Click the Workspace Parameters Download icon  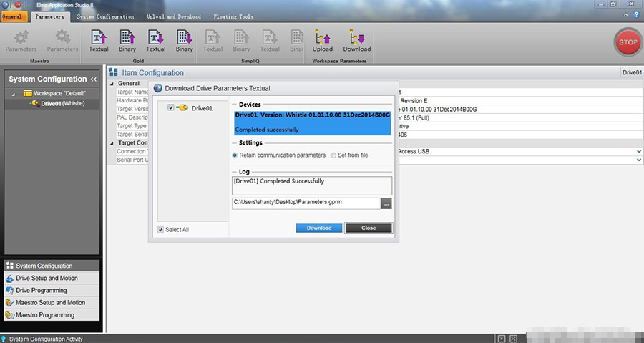(x=356, y=37)
